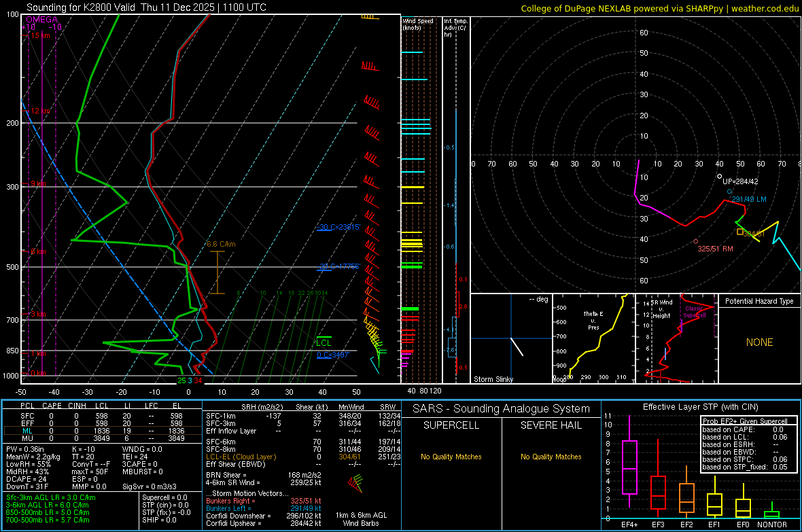Click the SEVERE HAIL column header in SARS
Viewport: 802px width, 532px height.
[551, 425]
